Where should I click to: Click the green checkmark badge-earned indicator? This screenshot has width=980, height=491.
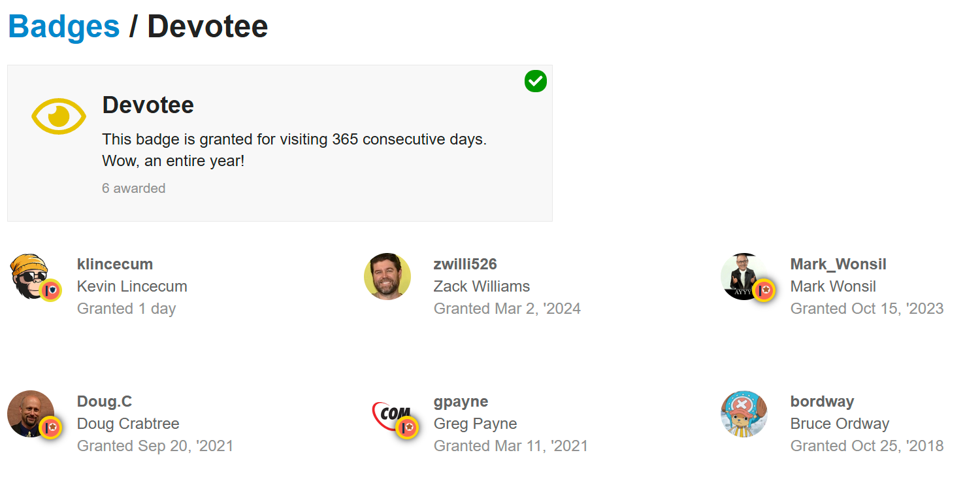tap(536, 81)
